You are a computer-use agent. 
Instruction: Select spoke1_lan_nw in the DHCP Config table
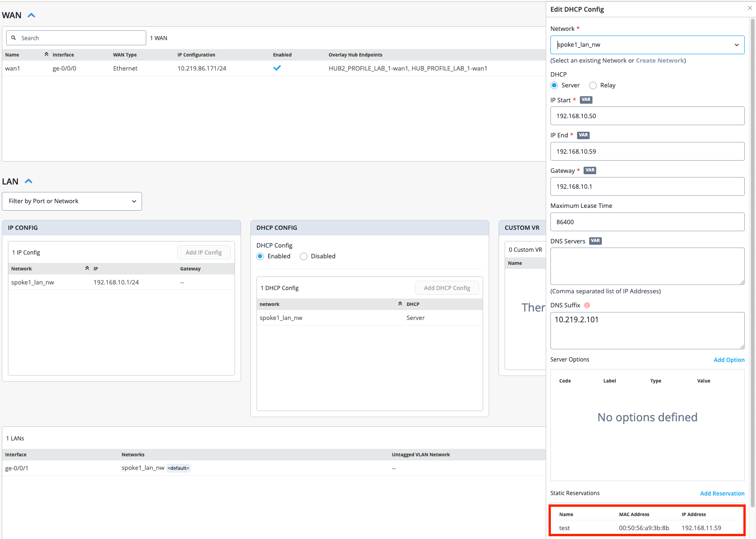(x=281, y=318)
